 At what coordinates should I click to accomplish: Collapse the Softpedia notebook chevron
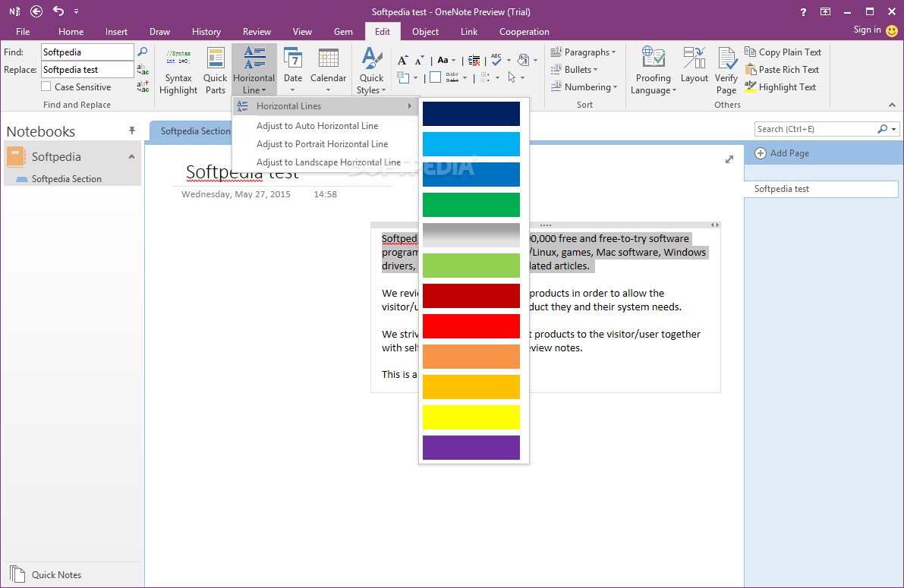coord(131,157)
